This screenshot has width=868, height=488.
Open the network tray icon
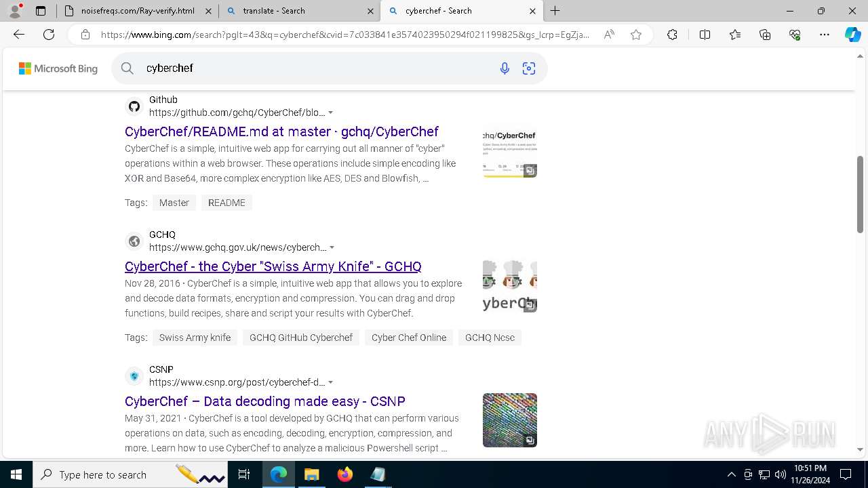pyautogui.click(x=764, y=474)
